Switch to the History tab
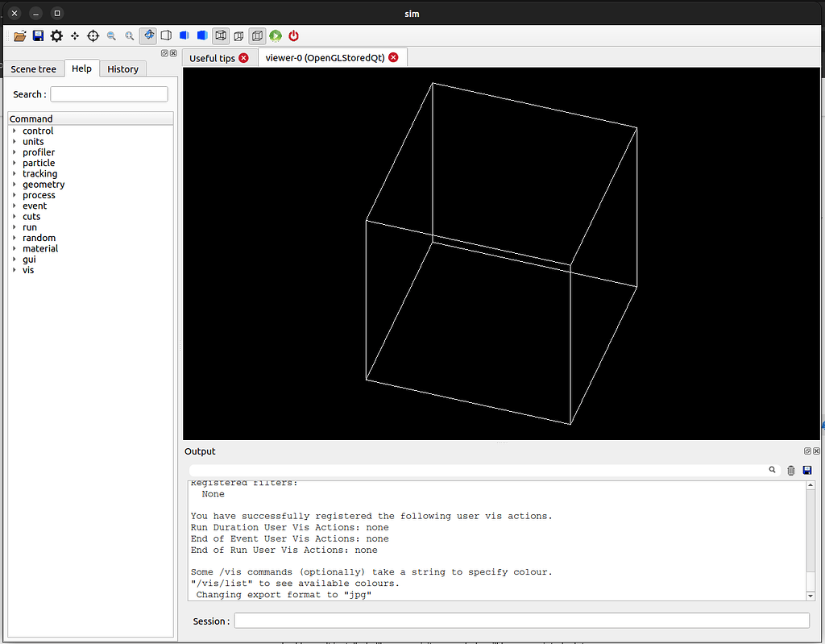 click(x=122, y=69)
